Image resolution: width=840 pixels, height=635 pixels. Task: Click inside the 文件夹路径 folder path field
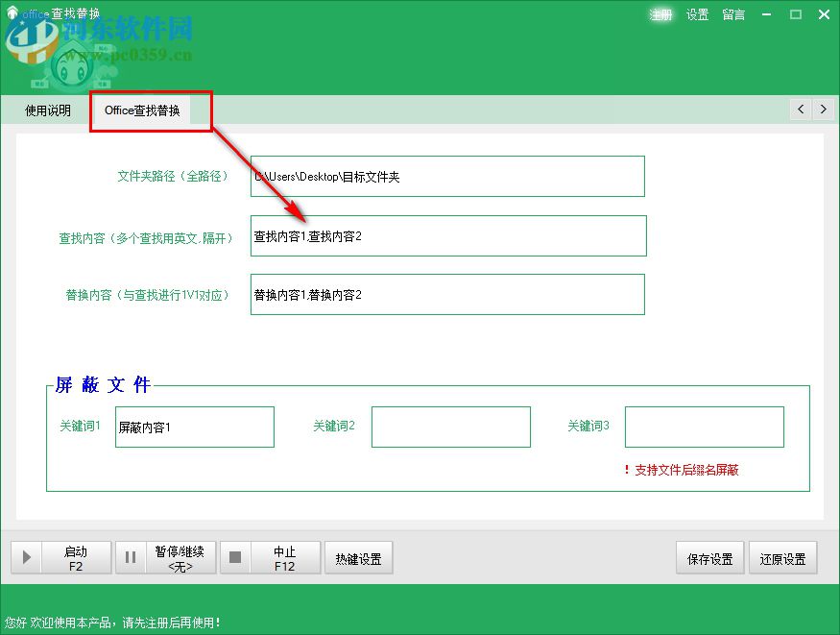[x=446, y=176]
